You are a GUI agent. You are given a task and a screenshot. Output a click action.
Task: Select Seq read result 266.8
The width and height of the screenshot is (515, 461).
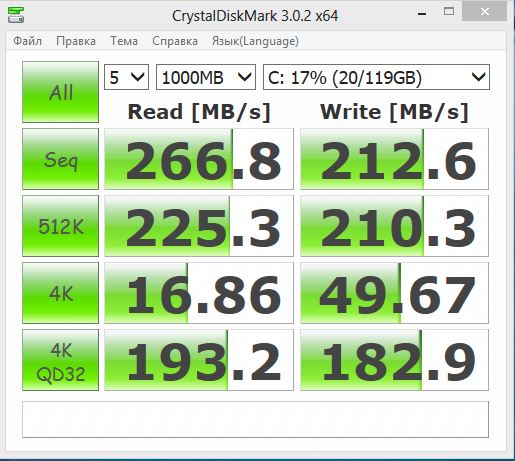tap(199, 159)
